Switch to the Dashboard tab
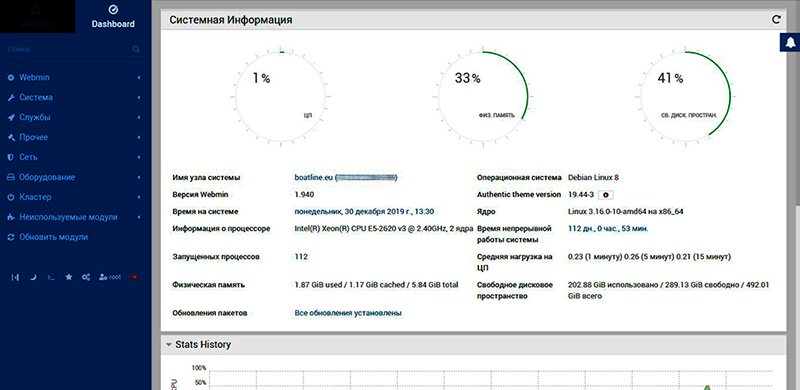 tap(113, 16)
